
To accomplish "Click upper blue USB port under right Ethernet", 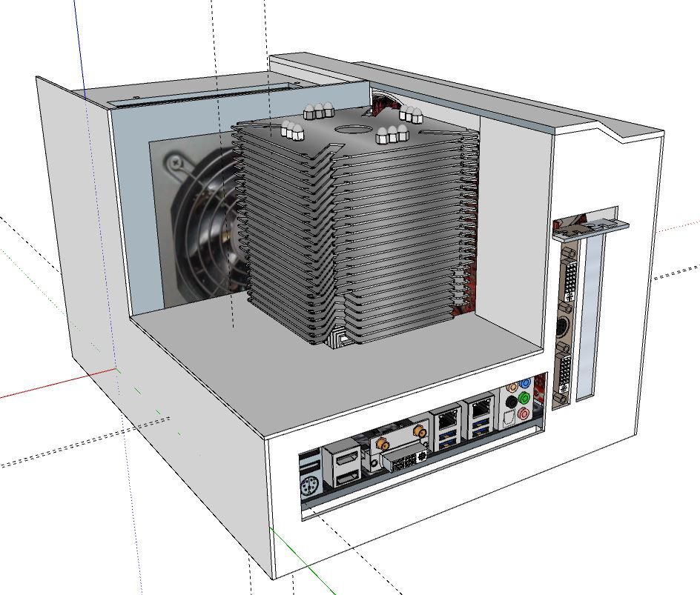I will [x=482, y=423].
